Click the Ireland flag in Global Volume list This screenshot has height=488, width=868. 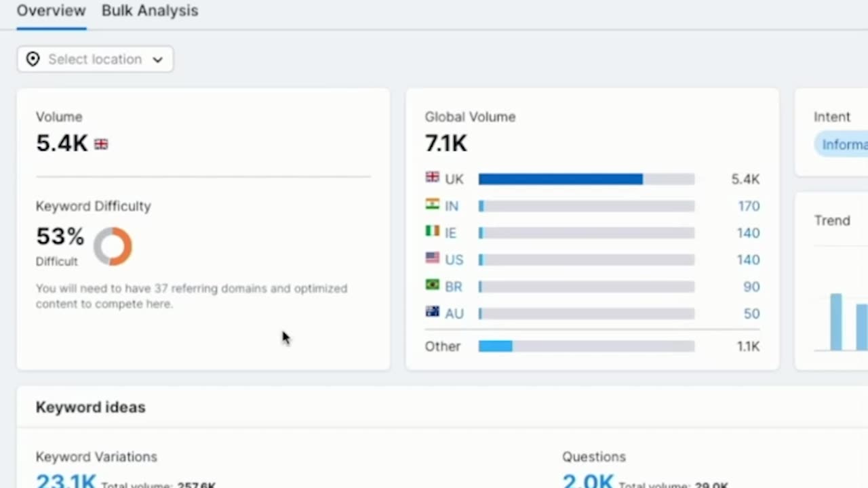point(432,231)
